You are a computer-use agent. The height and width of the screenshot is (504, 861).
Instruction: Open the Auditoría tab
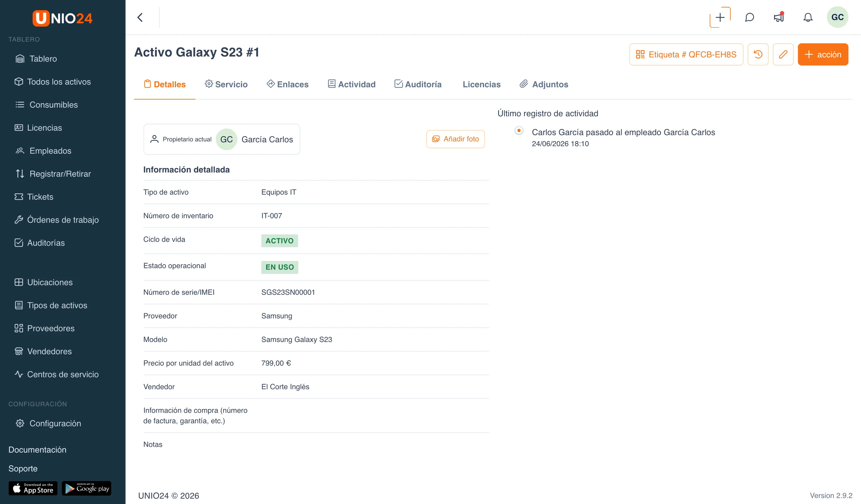pos(418,84)
